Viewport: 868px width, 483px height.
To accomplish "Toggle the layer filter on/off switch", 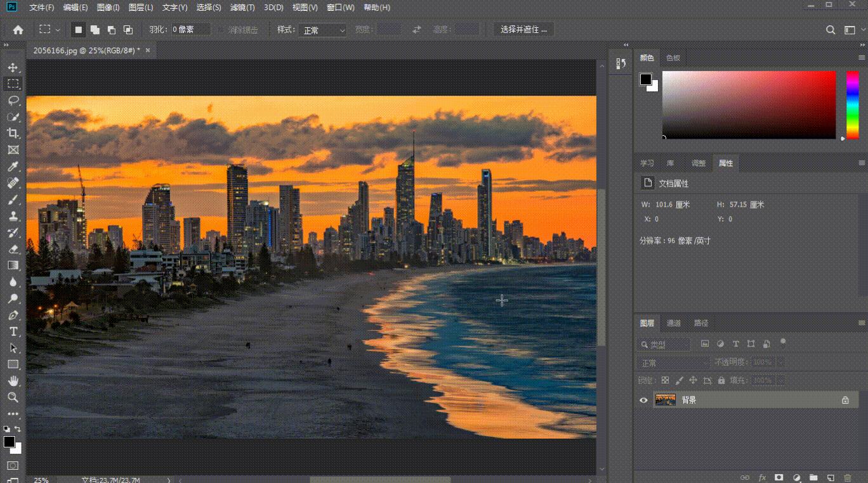I will [x=783, y=342].
